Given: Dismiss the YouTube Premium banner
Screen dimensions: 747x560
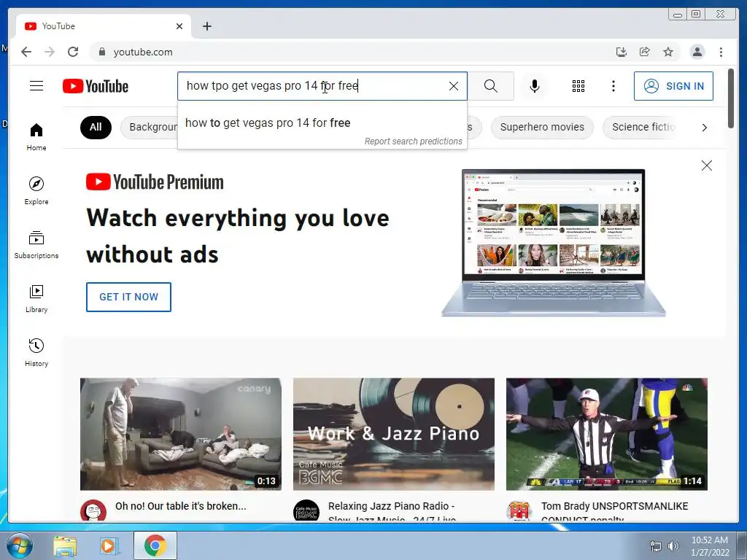Looking at the screenshot, I should 706,166.
